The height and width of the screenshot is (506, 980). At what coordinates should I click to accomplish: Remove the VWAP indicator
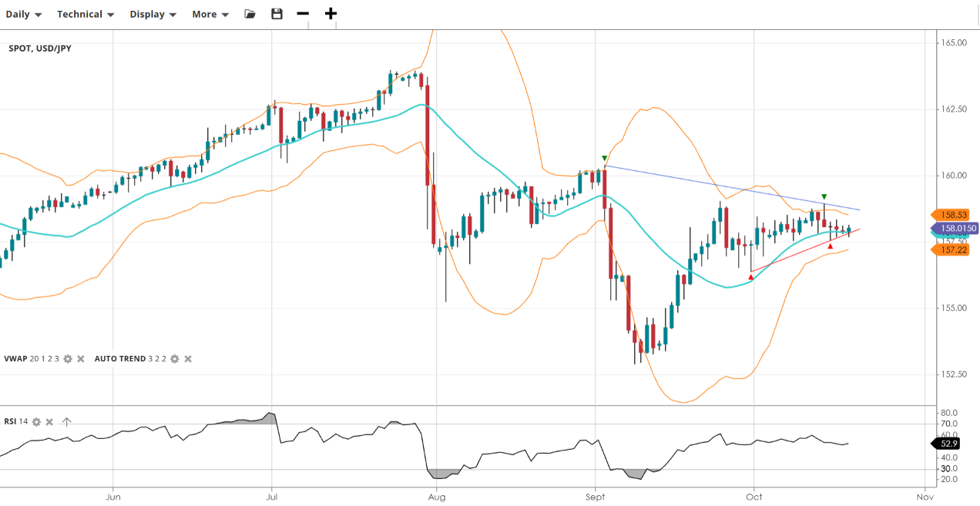point(81,359)
